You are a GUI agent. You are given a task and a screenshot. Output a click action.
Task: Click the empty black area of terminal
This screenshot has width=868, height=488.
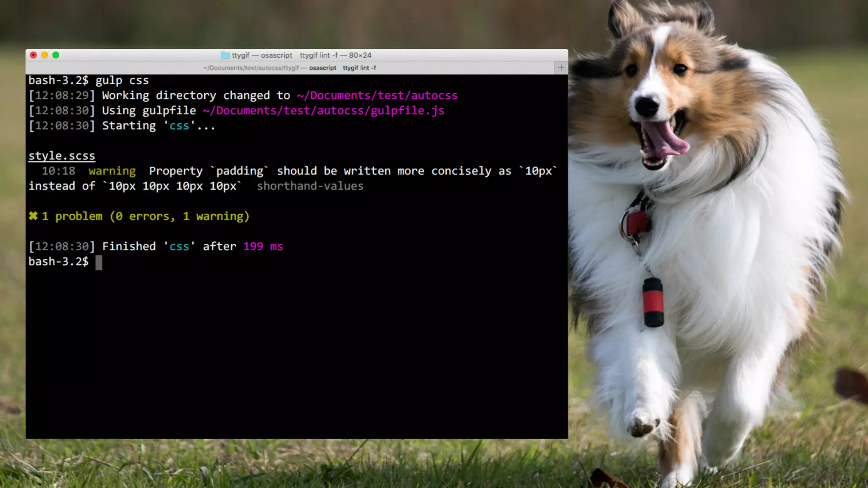click(x=297, y=352)
